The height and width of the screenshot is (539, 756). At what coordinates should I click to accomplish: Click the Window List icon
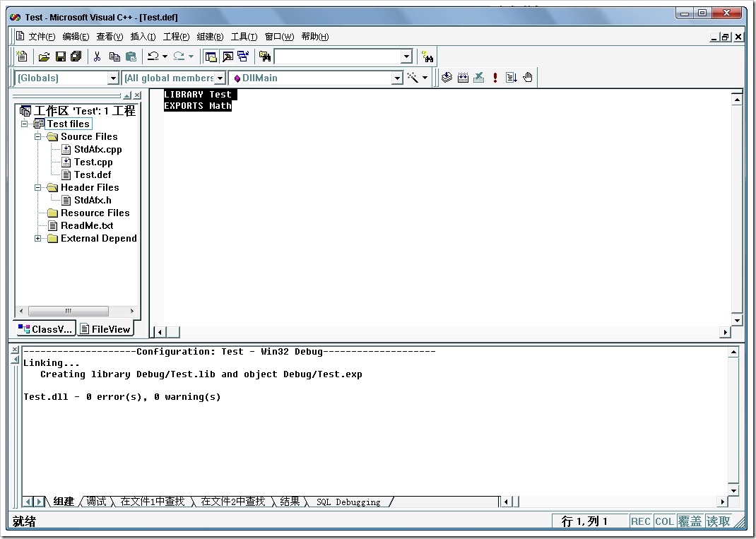click(243, 57)
